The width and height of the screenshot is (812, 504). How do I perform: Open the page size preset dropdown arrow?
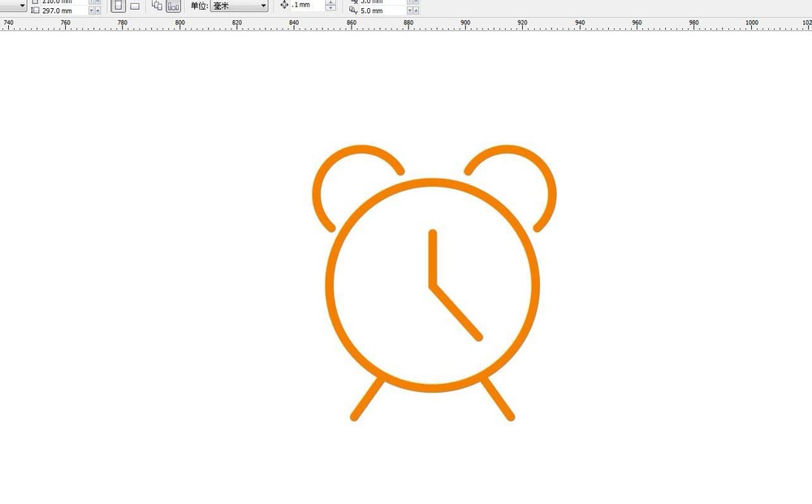pos(22,5)
